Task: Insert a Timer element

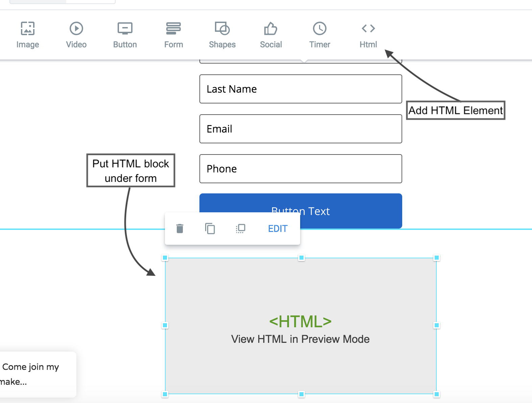Action: (319, 34)
